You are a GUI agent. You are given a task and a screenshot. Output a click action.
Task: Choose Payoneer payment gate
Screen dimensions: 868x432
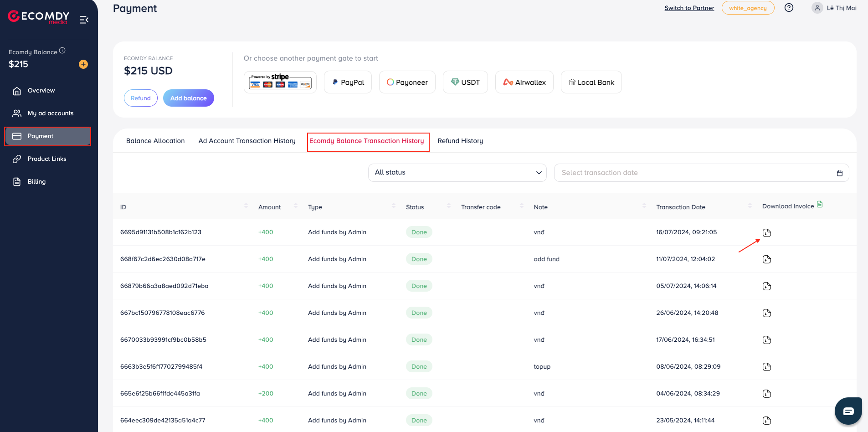tap(407, 82)
